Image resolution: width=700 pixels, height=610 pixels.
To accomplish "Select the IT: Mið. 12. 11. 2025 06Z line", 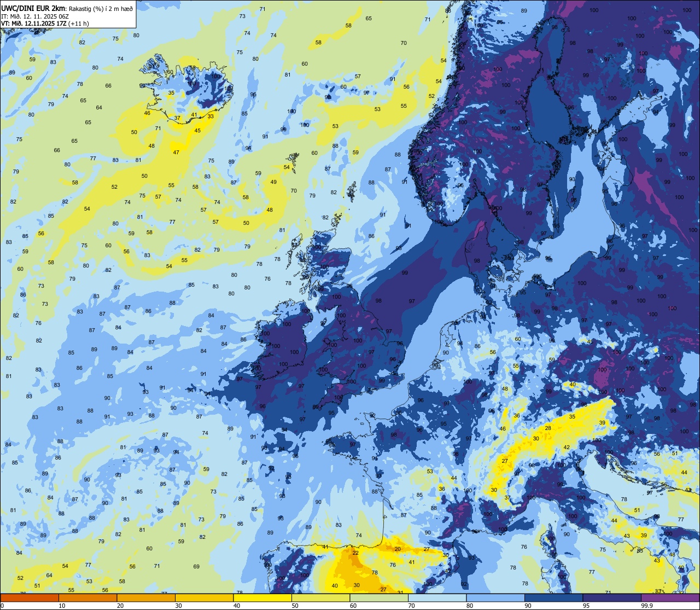I will (x=36, y=16).
